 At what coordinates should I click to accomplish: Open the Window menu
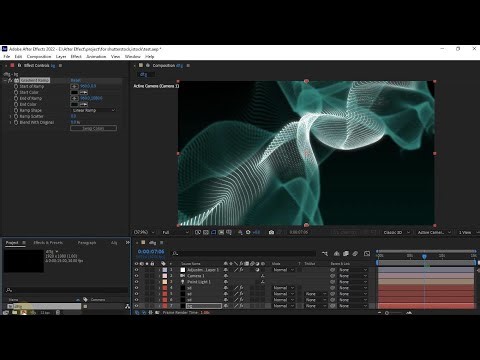tap(133, 57)
